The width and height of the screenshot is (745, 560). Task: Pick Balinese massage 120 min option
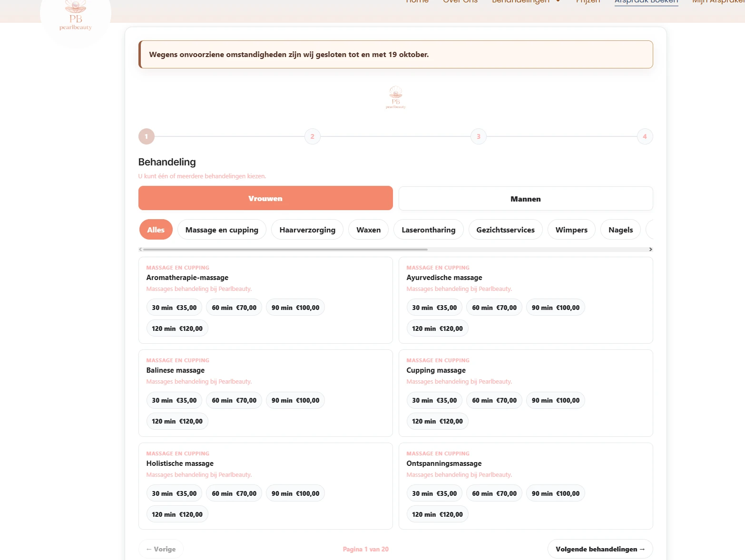pyautogui.click(x=177, y=421)
